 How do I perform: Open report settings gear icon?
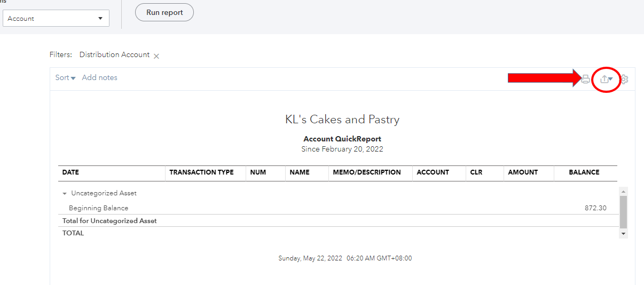624,79
